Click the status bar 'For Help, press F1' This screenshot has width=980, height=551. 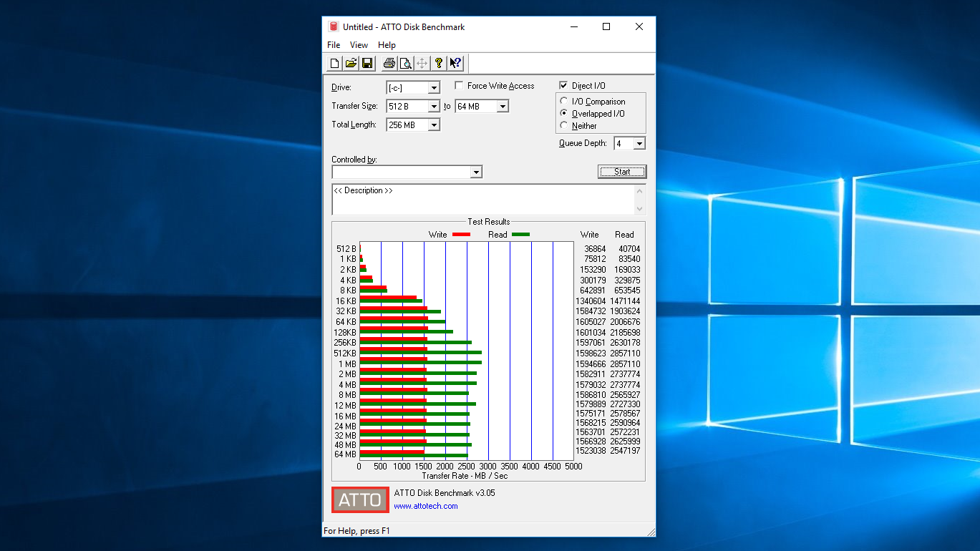tap(356, 531)
